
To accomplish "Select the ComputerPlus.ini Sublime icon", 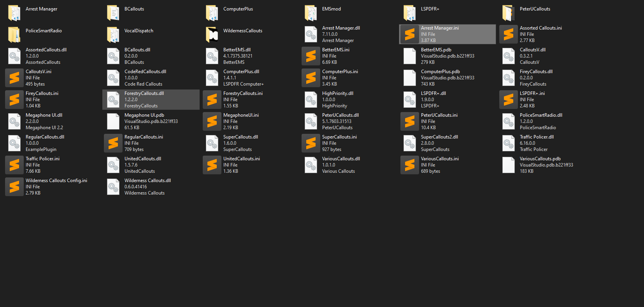I will [311, 78].
